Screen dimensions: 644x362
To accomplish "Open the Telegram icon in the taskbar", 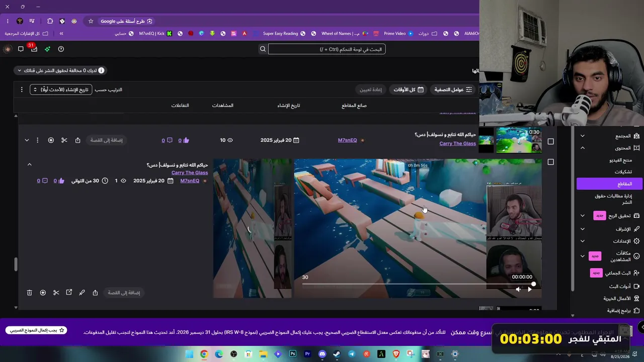I will point(352,354).
